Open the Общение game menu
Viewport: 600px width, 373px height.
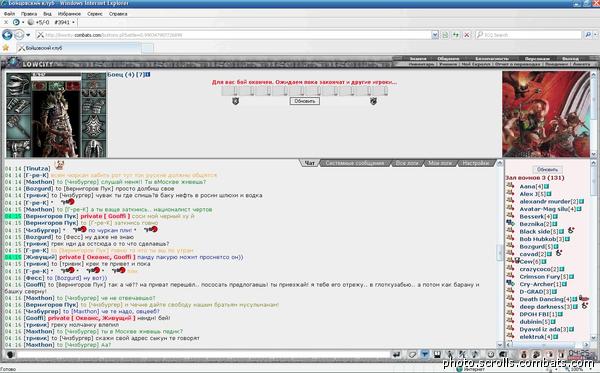[448, 59]
